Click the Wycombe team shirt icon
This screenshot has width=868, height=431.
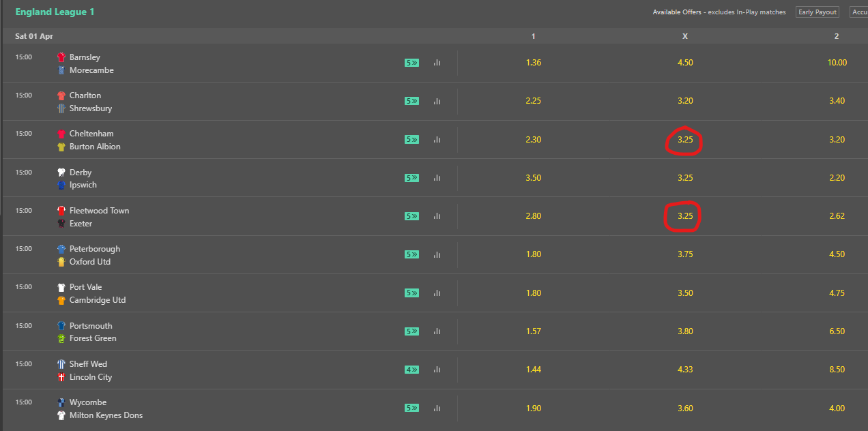[61, 402]
